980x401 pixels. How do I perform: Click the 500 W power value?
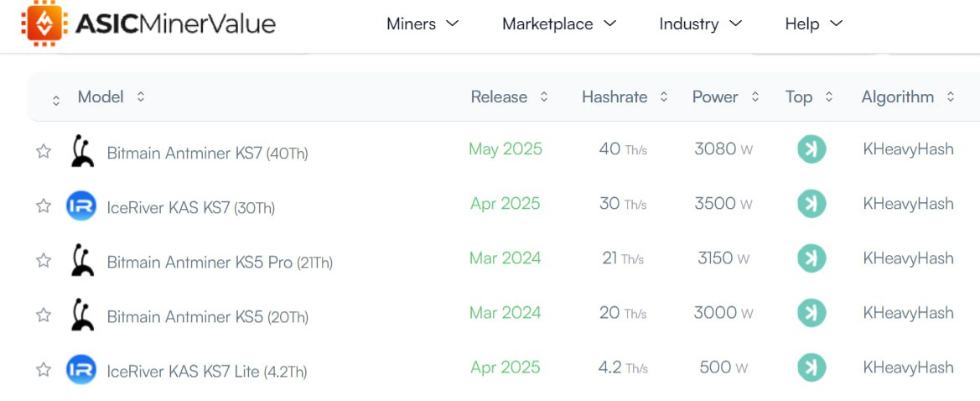pyautogui.click(x=723, y=367)
